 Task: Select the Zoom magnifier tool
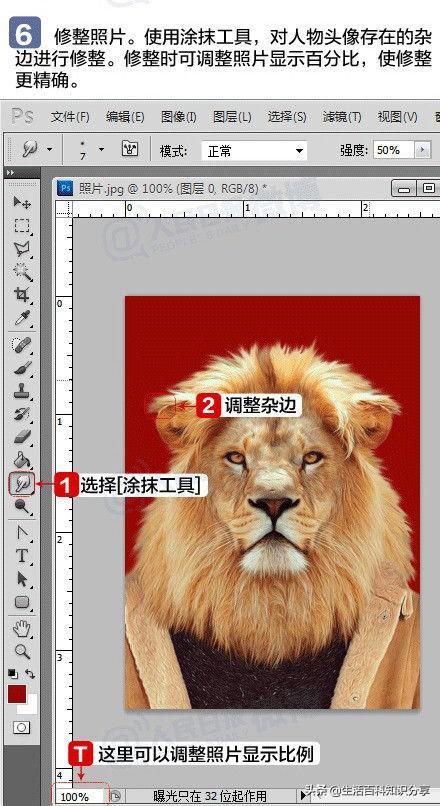(22, 651)
